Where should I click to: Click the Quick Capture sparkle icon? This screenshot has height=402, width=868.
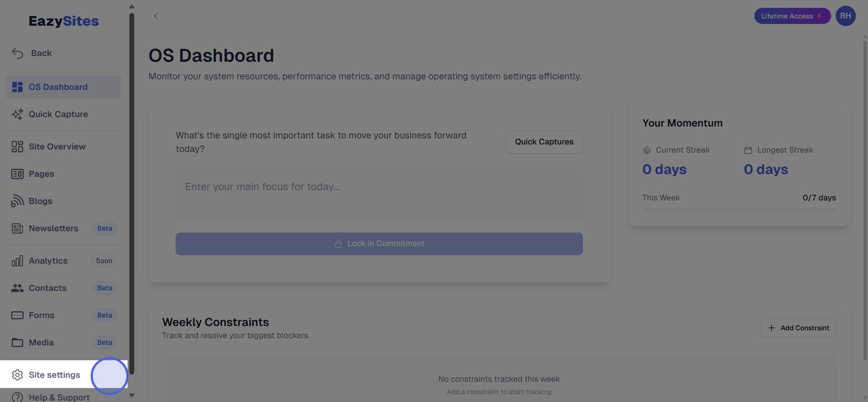[17, 114]
